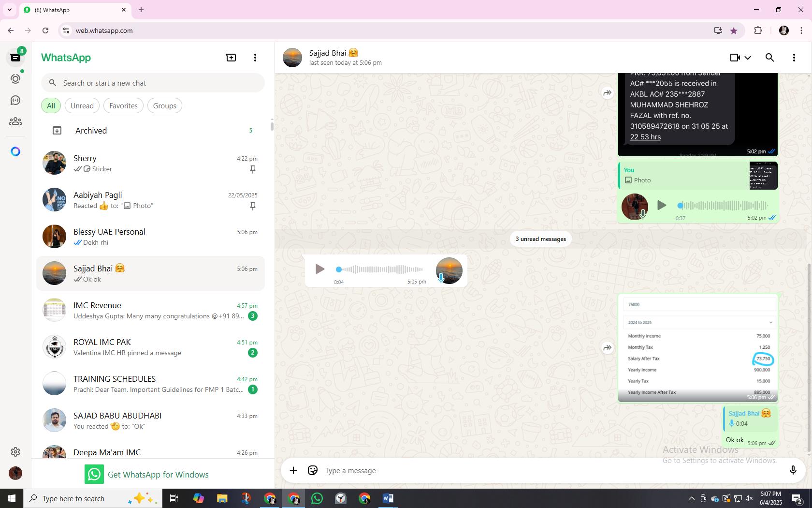Open Chrome menu three dots

[x=801, y=30]
